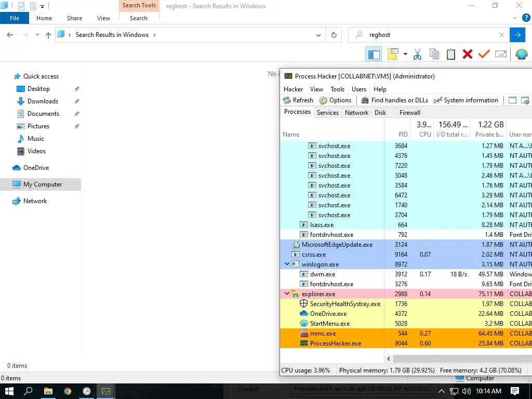
Task: Click the search arrow button next to reghost
Action: click(x=517, y=35)
